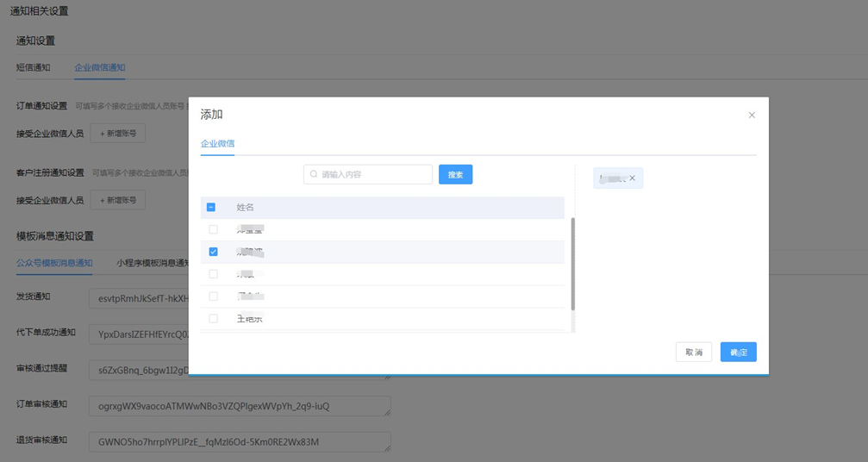Click the name list's vertical scrollbar
868x462 pixels.
(572, 263)
